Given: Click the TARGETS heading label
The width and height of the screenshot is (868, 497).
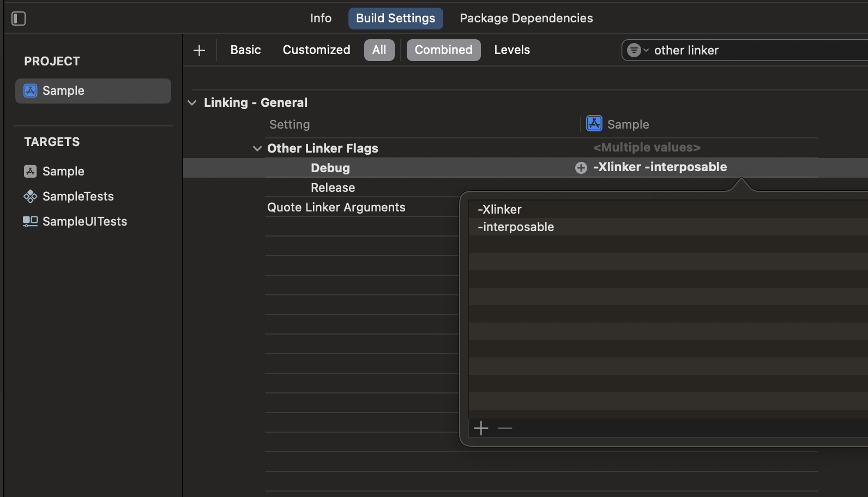Looking at the screenshot, I should pos(52,142).
